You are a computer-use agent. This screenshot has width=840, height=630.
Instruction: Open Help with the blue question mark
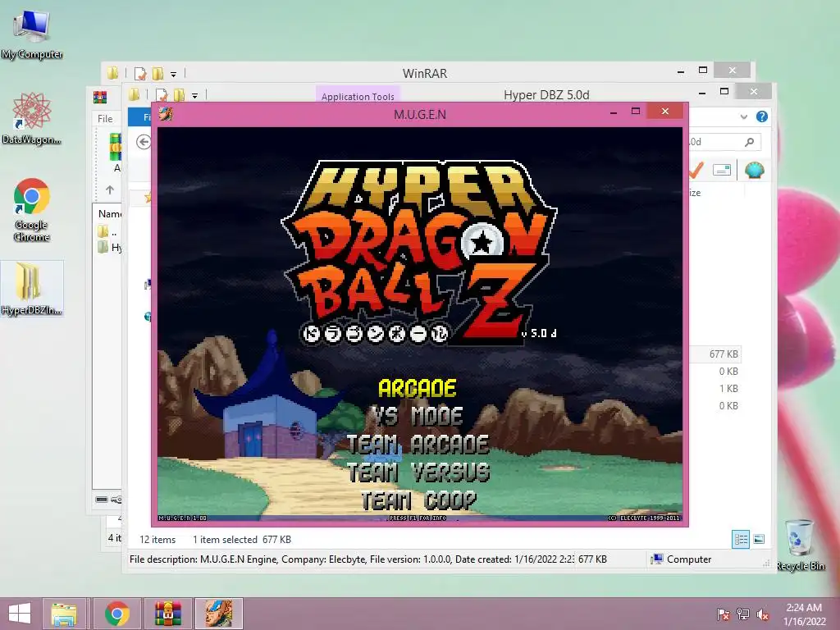pos(762,116)
